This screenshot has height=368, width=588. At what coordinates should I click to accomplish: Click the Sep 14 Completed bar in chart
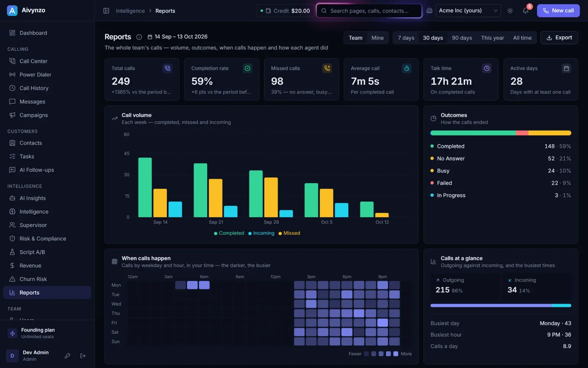(145, 187)
